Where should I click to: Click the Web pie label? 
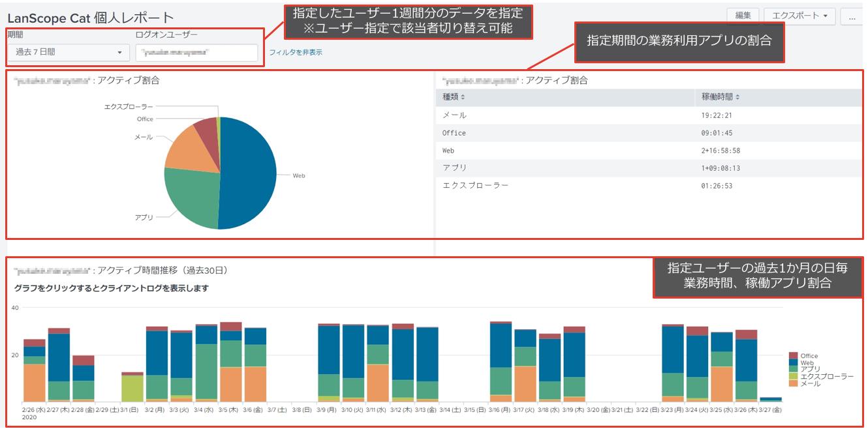(299, 176)
